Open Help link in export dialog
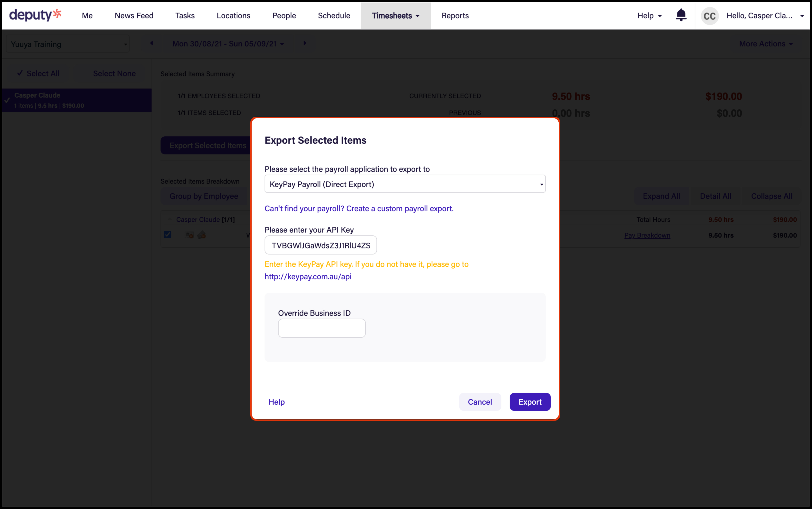 276,402
